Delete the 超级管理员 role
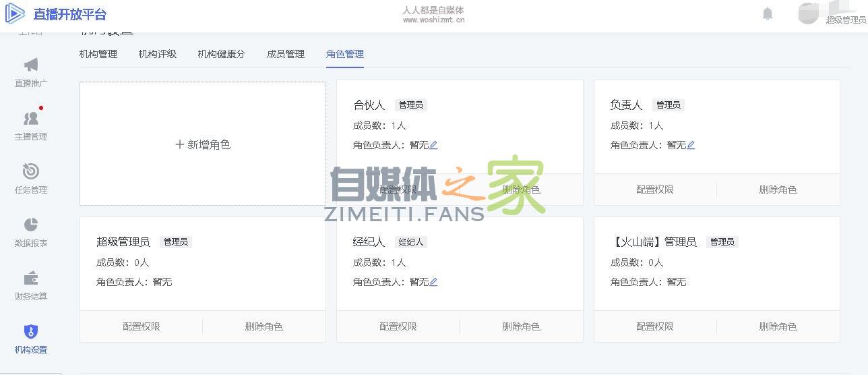 [264, 326]
